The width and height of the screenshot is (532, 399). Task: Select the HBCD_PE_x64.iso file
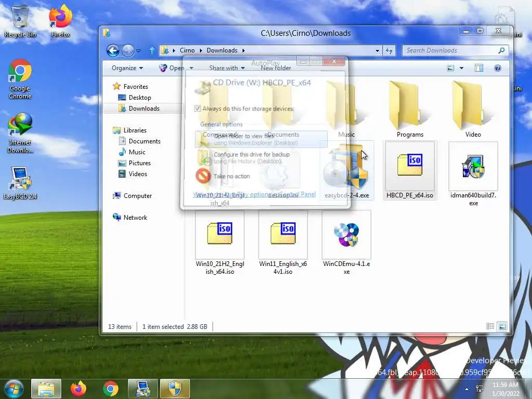410,170
